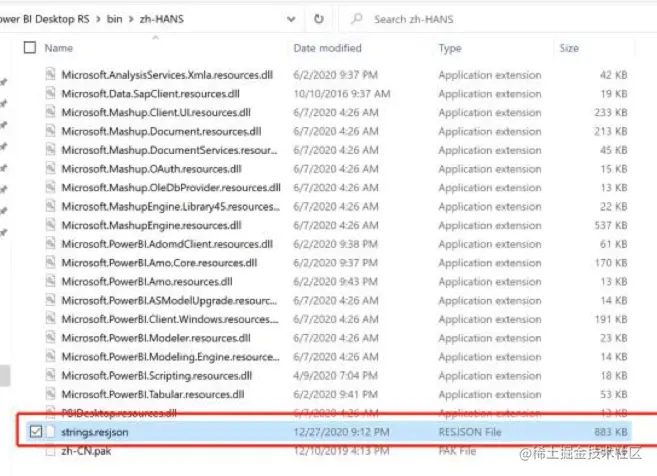Sort files by Name column
The width and height of the screenshot is (657, 476).
[x=59, y=48]
